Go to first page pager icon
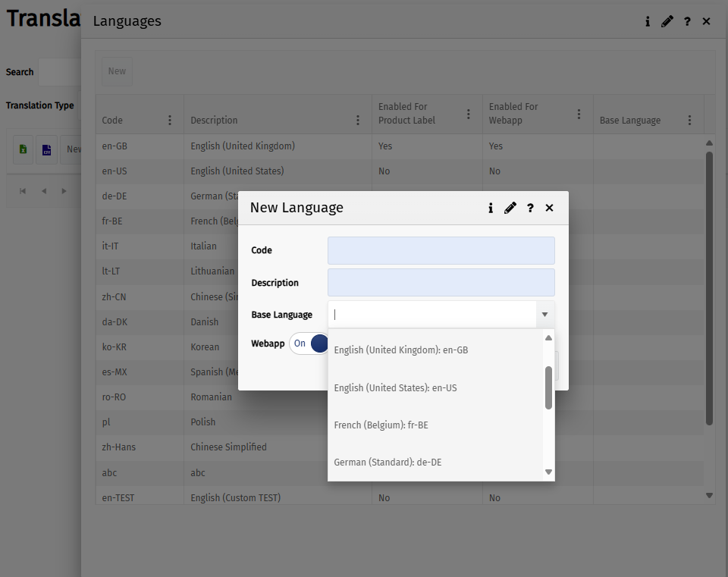 23,191
